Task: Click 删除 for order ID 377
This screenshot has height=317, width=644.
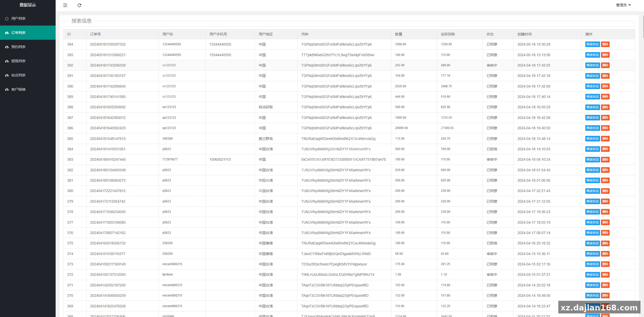Action: tap(605, 222)
